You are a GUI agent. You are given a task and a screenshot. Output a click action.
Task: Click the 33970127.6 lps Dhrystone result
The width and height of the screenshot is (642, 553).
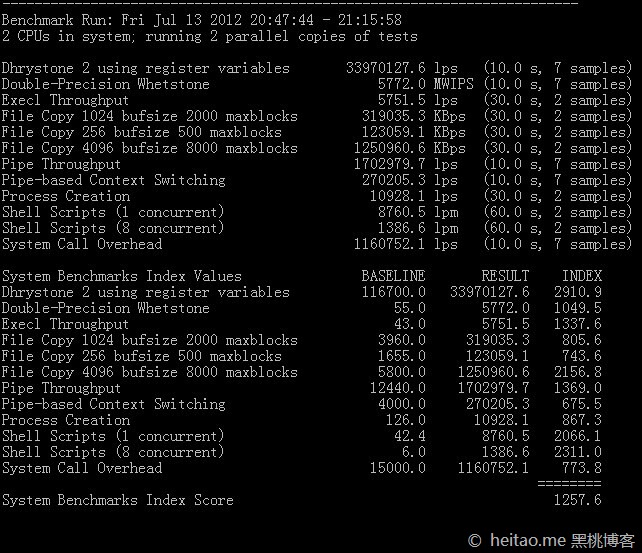point(401,68)
